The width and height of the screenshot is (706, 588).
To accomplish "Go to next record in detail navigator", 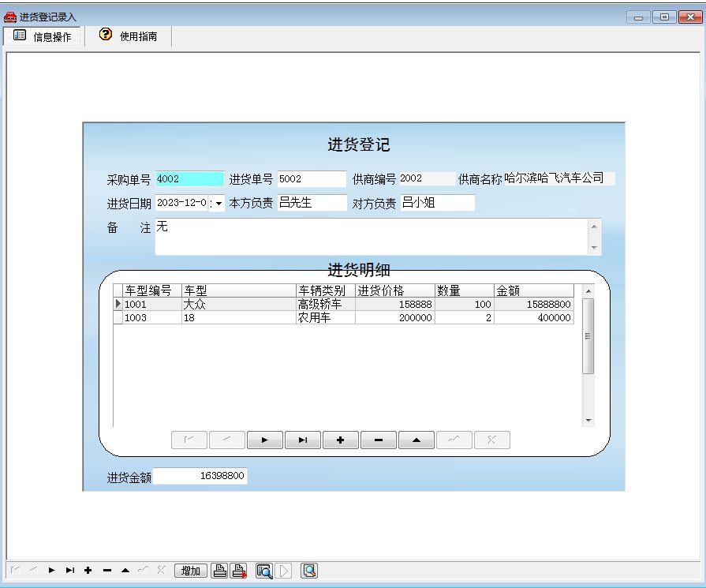I will pyautogui.click(x=265, y=440).
